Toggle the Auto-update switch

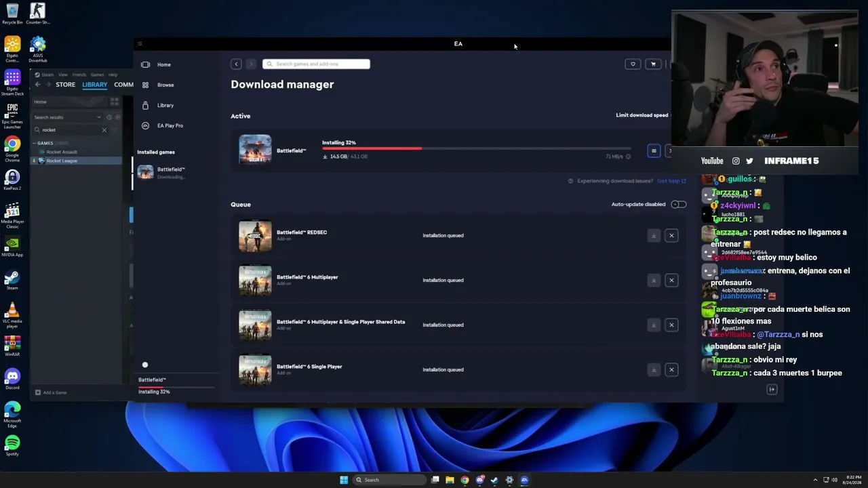click(x=678, y=204)
